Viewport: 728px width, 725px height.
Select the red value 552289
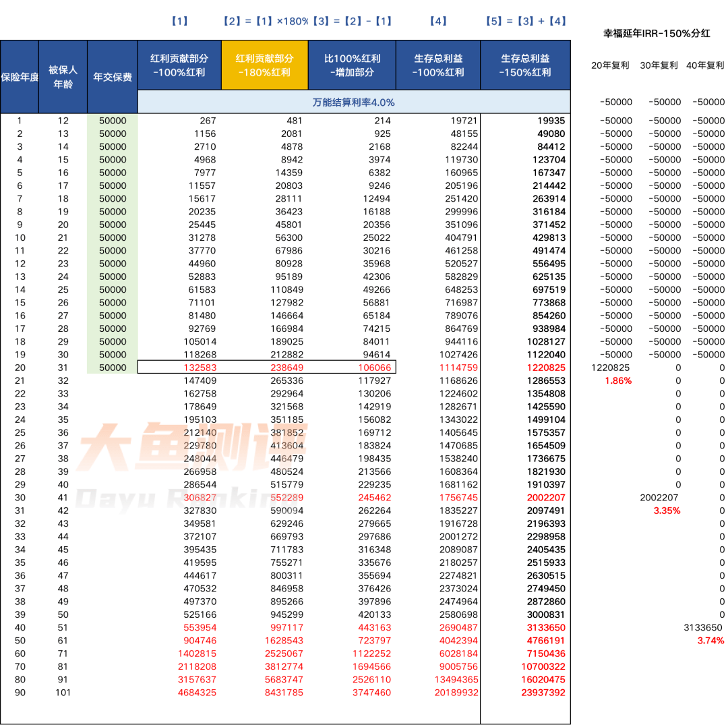click(x=286, y=498)
